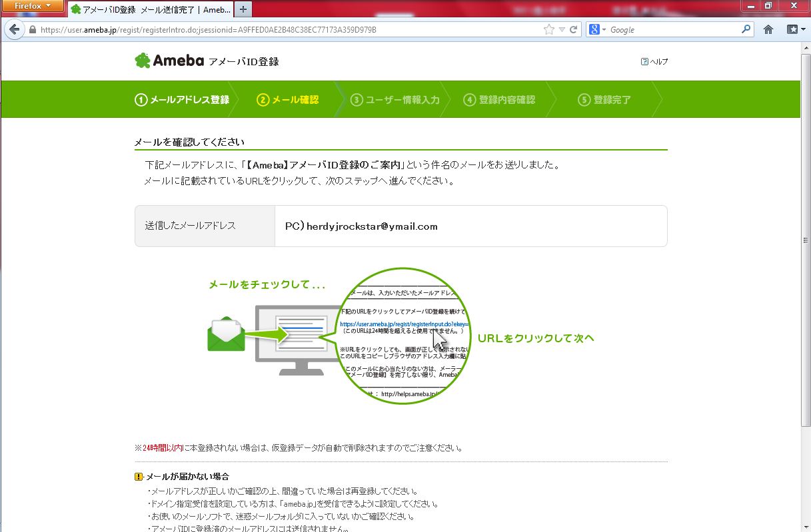Click the vertical scrollbar thumb
Image resolution: width=811 pixels, height=532 pixels.
coord(806,240)
